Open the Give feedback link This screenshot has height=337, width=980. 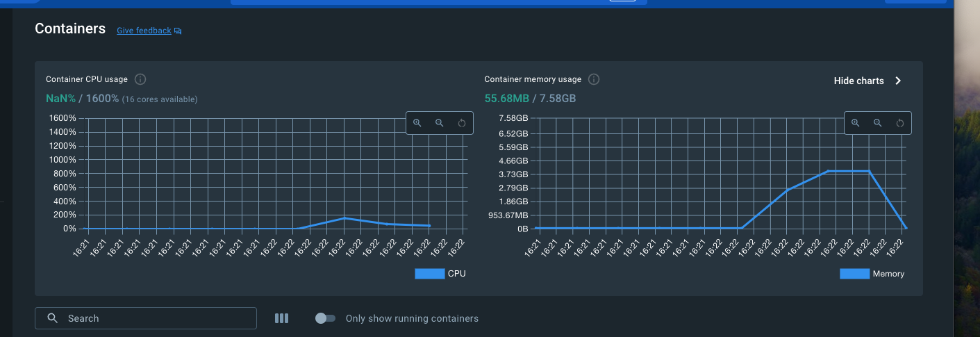[144, 31]
